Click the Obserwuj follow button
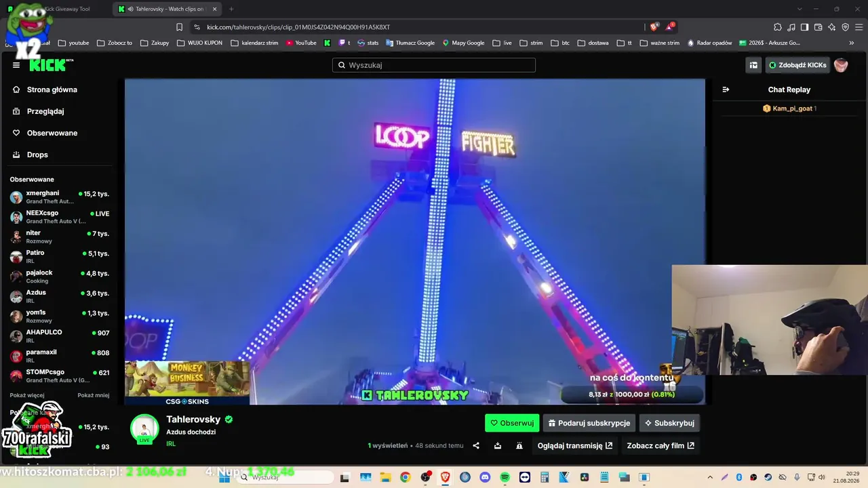This screenshot has width=868, height=488. 512,423
